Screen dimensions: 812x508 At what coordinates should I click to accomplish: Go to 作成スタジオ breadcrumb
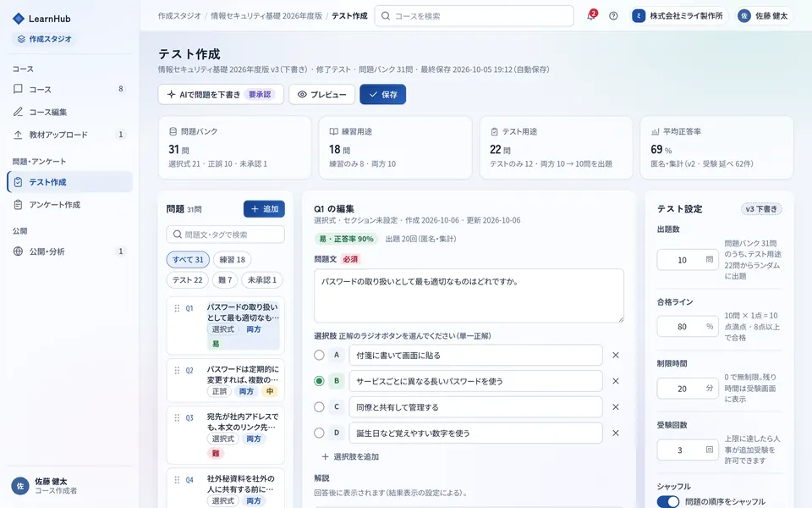(x=179, y=16)
